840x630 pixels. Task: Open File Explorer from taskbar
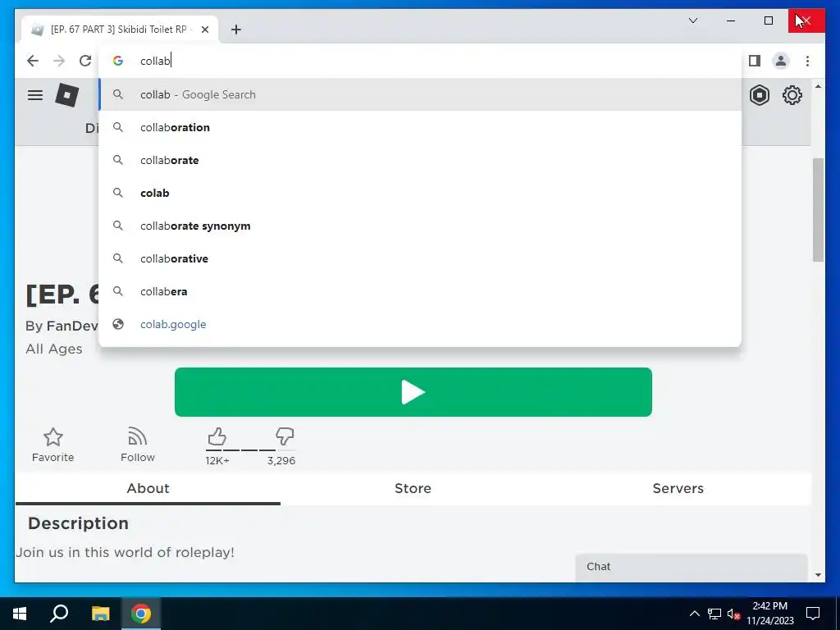(x=100, y=614)
